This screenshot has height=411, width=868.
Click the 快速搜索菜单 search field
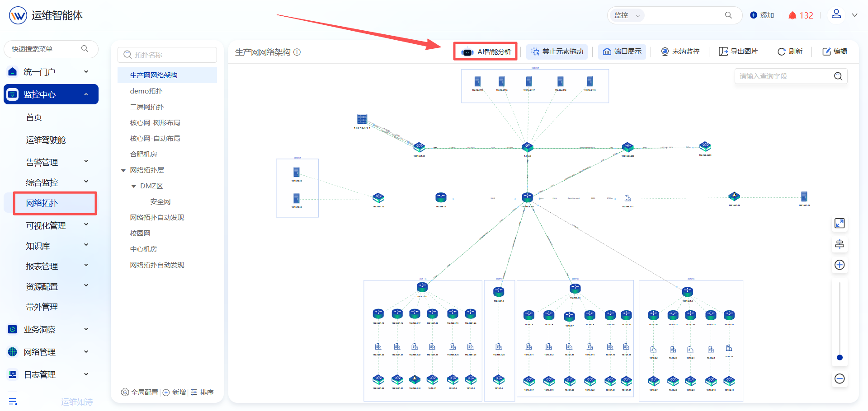click(x=51, y=49)
